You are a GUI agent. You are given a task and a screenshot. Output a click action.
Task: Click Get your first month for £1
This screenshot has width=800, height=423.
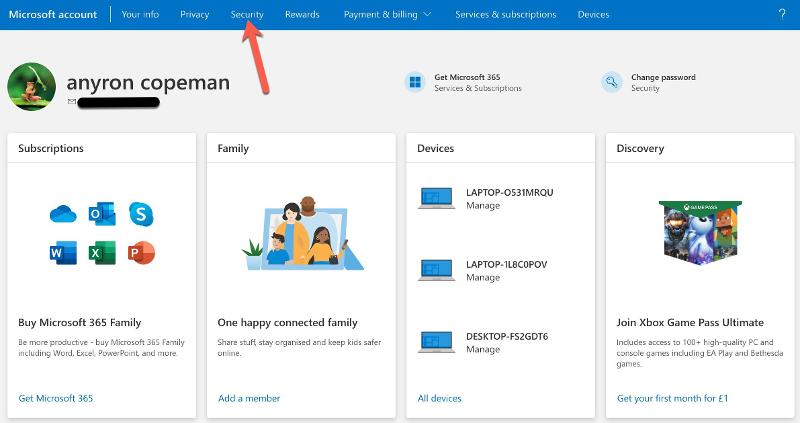(x=672, y=398)
